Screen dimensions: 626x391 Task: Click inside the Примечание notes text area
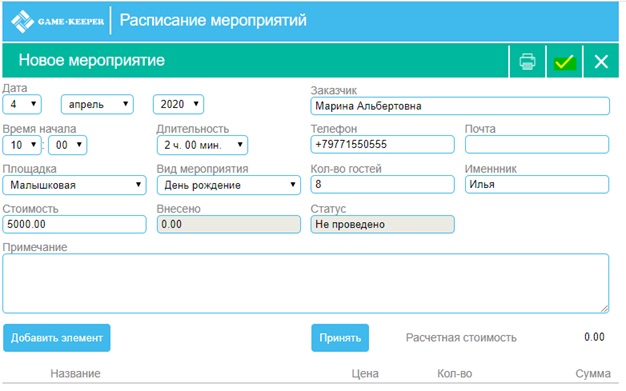coord(306,283)
